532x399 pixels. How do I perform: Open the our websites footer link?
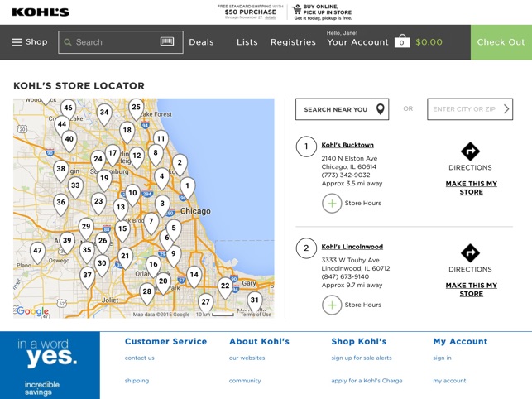[x=247, y=358]
